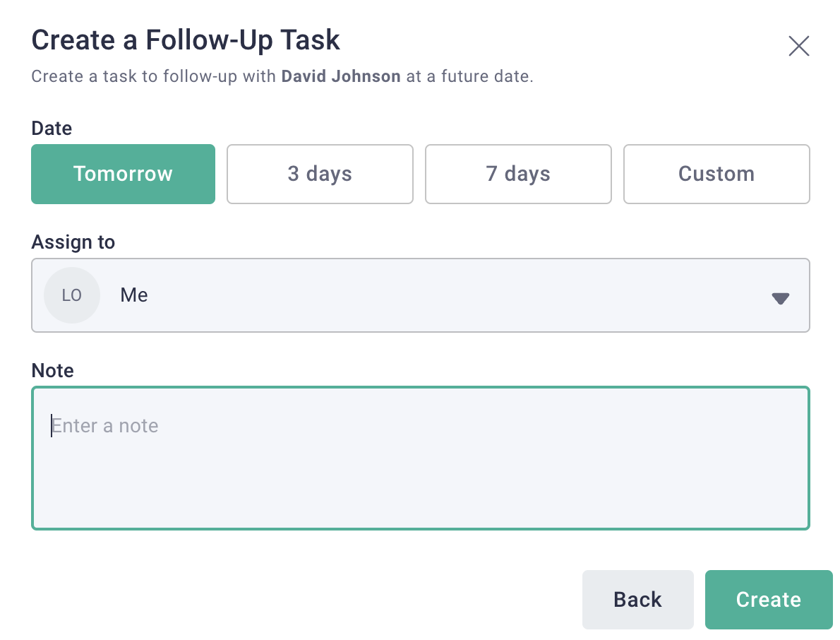Viewport: 840px width, 640px height.
Task: Click the Note section heading
Action: pyautogui.click(x=52, y=370)
